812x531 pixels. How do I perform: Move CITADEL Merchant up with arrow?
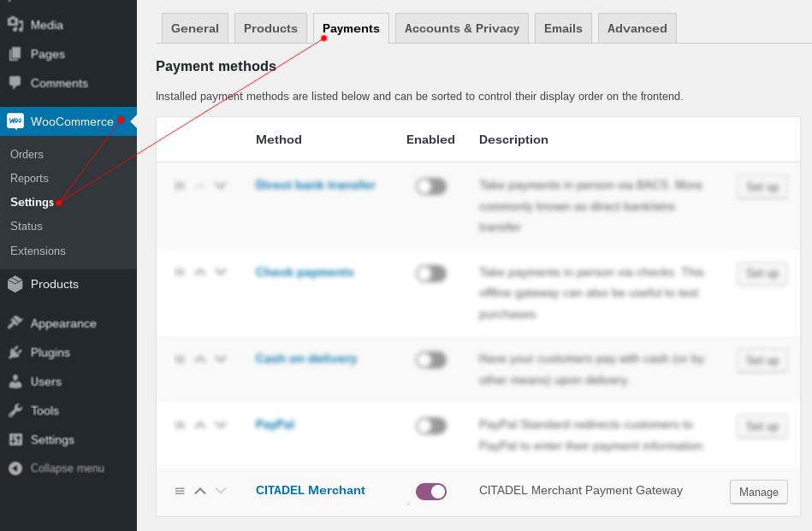point(200,491)
